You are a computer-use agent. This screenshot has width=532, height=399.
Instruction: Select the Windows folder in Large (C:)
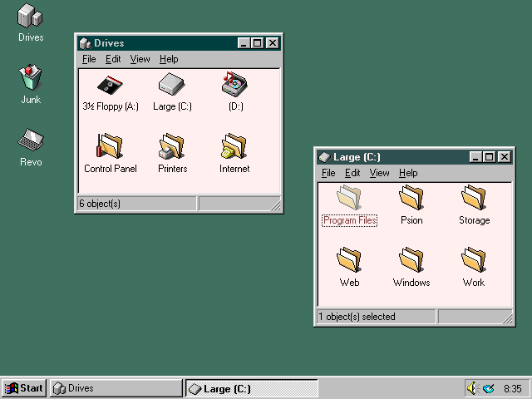[x=411, y=261]
